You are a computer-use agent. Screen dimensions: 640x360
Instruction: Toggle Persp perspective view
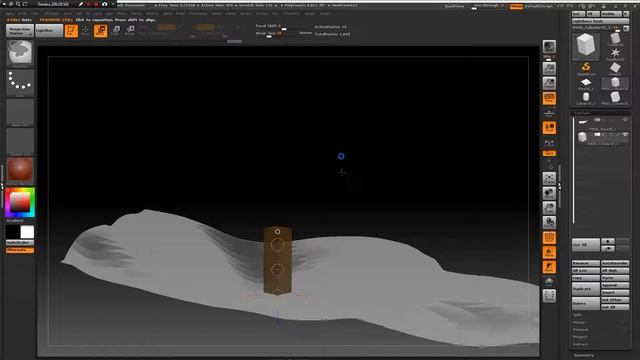pos(549,98)
